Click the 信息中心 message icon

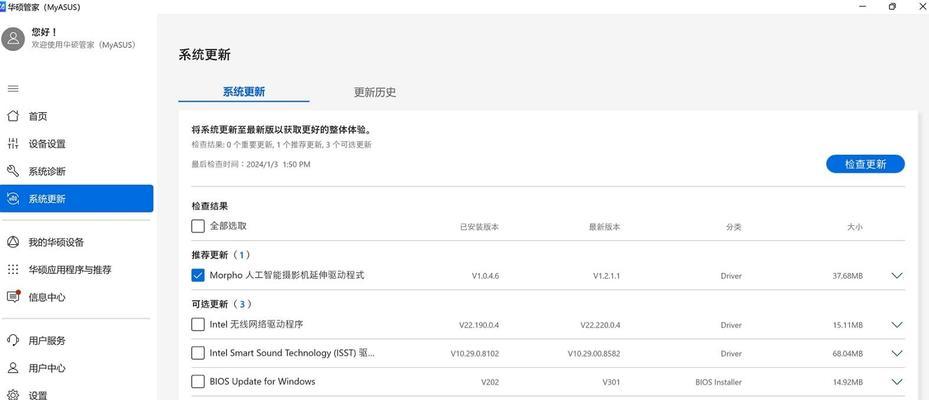tap(12, 297)
